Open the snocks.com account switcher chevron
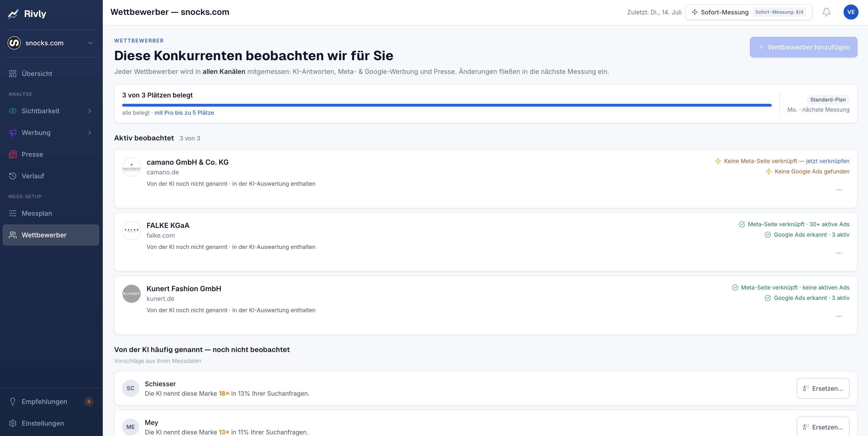This screenshot has height=436, width=868. [90, 43]
